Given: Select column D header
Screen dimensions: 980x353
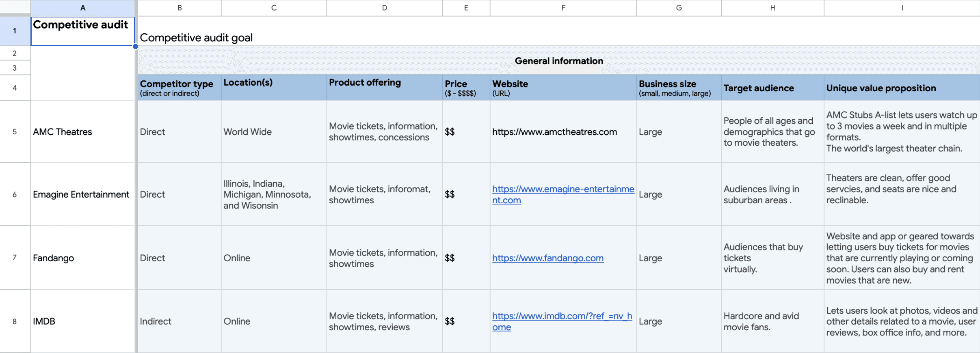Looking at the screenshot, I should [384, 8].
